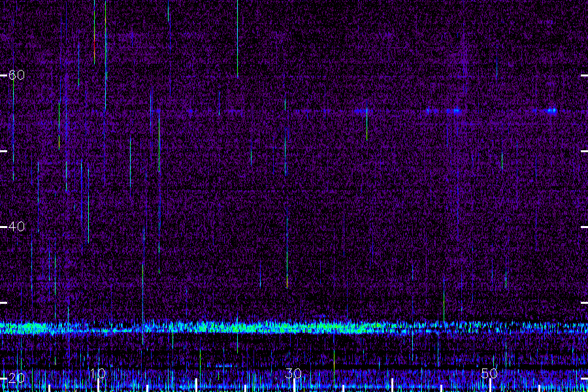The image size is (588, 392).
Task: Click the "20" frequency axis label
Action: (x=16, y=378)
